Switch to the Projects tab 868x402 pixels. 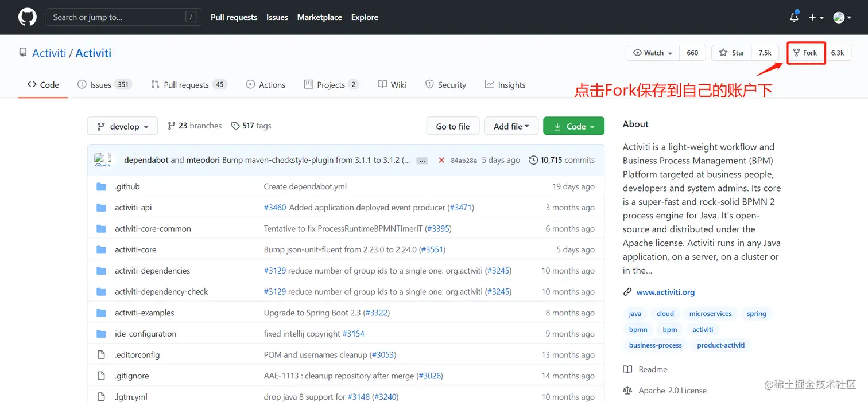(x=331, y=85)
